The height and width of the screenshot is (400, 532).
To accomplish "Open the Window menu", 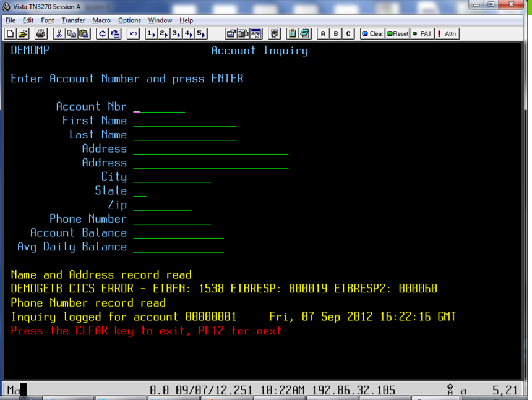I will pos(160,20).
